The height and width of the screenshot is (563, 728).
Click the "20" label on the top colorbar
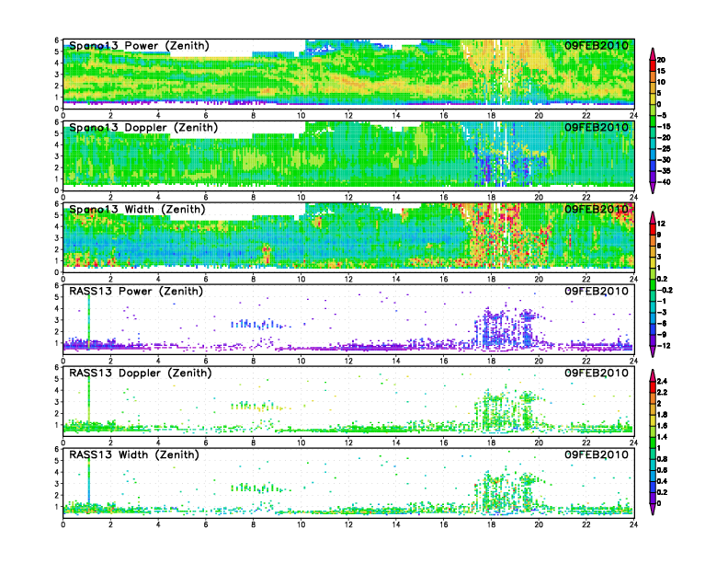click(661, 60)
